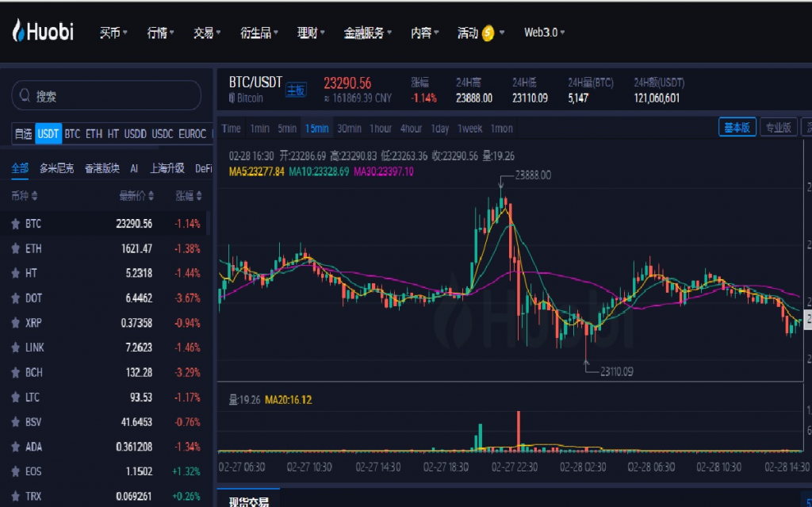The width and height of the screenshot is (812, 507).
Task: Expand the 买币 dropdown menu
Action: [x=113, y=33]
